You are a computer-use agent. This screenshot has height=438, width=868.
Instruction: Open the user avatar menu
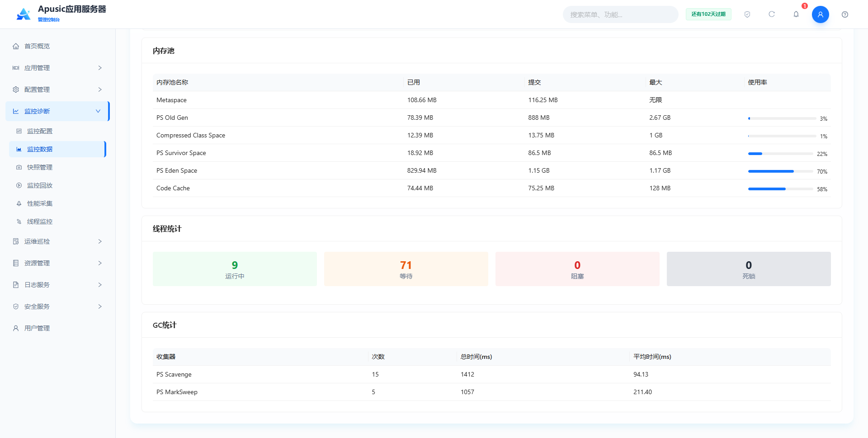click(821, 14)
